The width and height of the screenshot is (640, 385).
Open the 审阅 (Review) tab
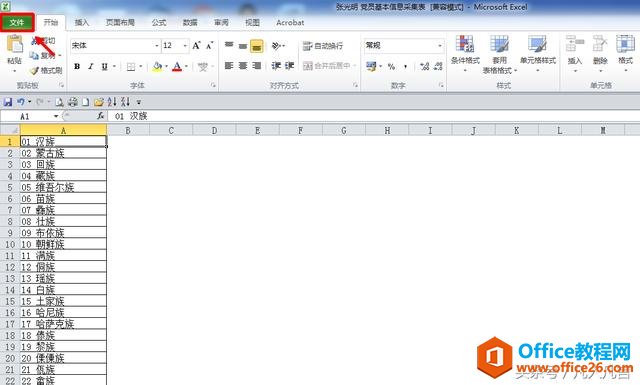click(221, 22)
